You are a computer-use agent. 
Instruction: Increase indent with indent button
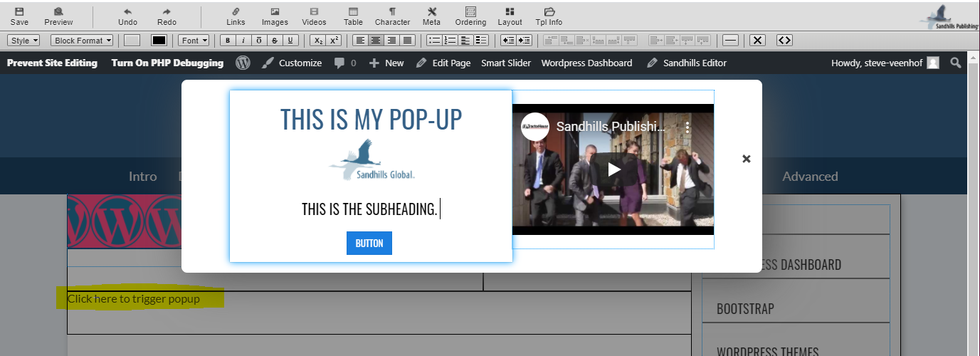pos(525,41)
